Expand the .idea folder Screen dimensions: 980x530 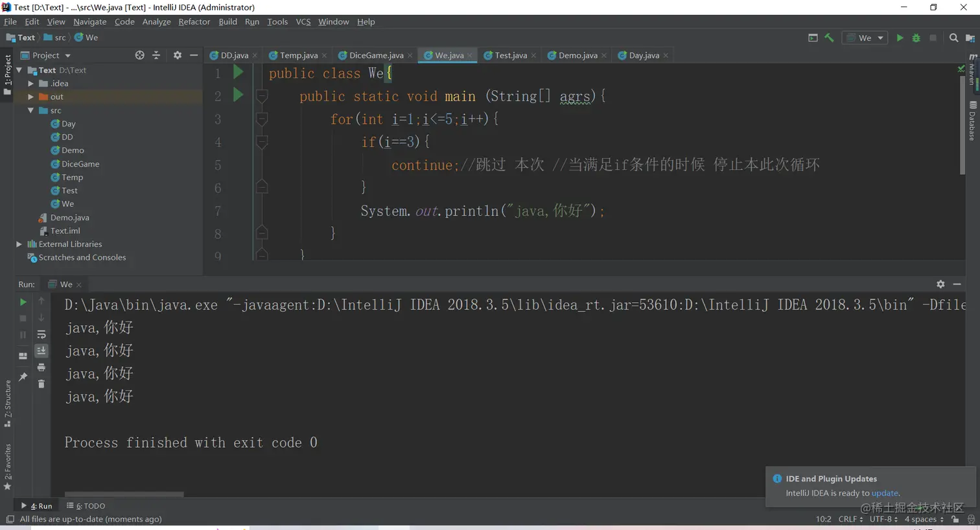pyautogui.click(x=30, y=84)
